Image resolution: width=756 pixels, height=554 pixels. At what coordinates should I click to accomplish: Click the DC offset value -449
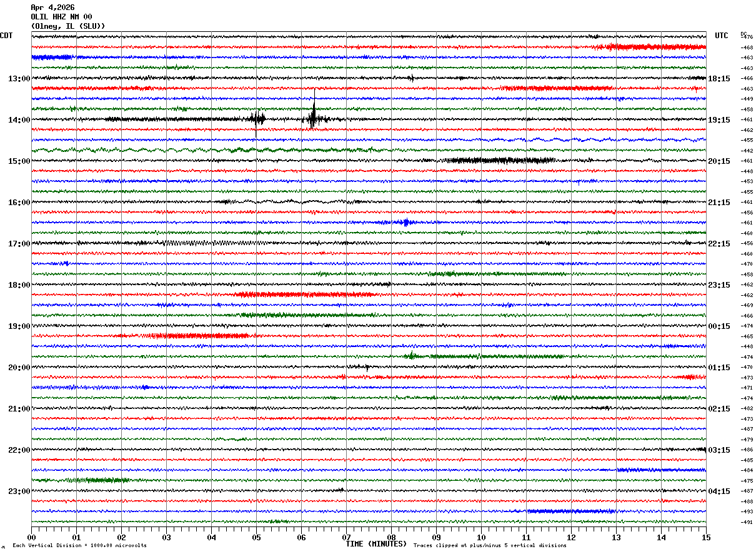pyautogui.click(x=747, y=99)
